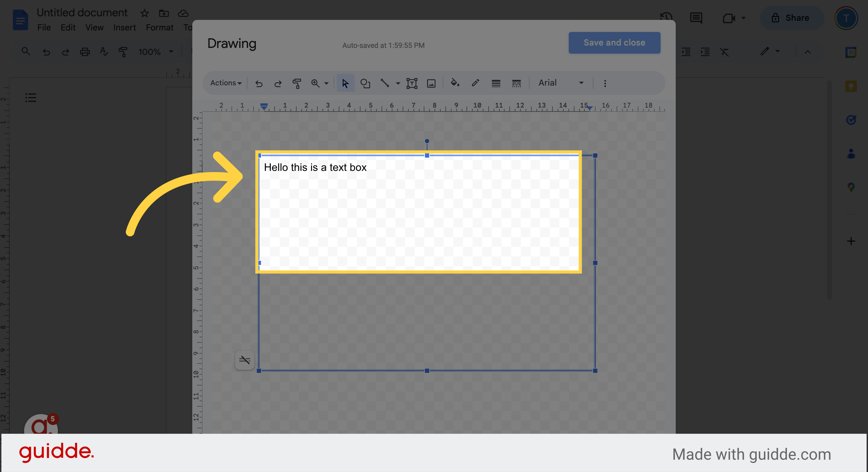
Task: Expand the meeting options dropdown arrow
Action: coord(744,18)
